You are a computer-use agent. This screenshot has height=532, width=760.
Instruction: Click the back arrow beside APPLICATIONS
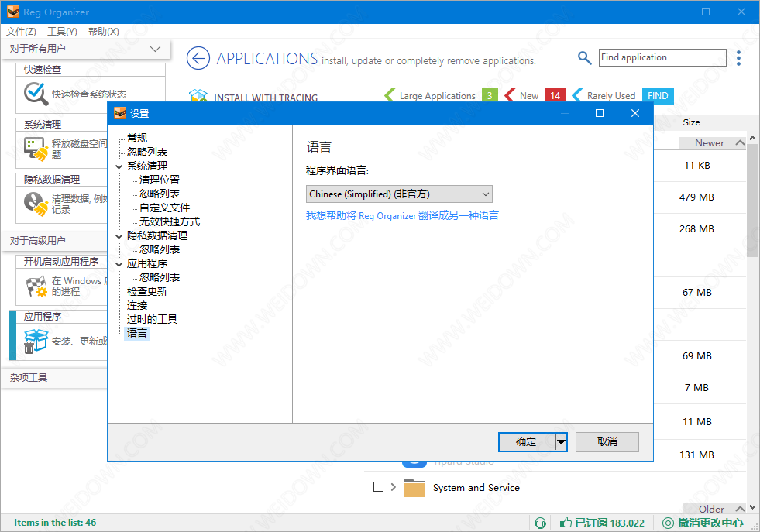tap(198, 59)
